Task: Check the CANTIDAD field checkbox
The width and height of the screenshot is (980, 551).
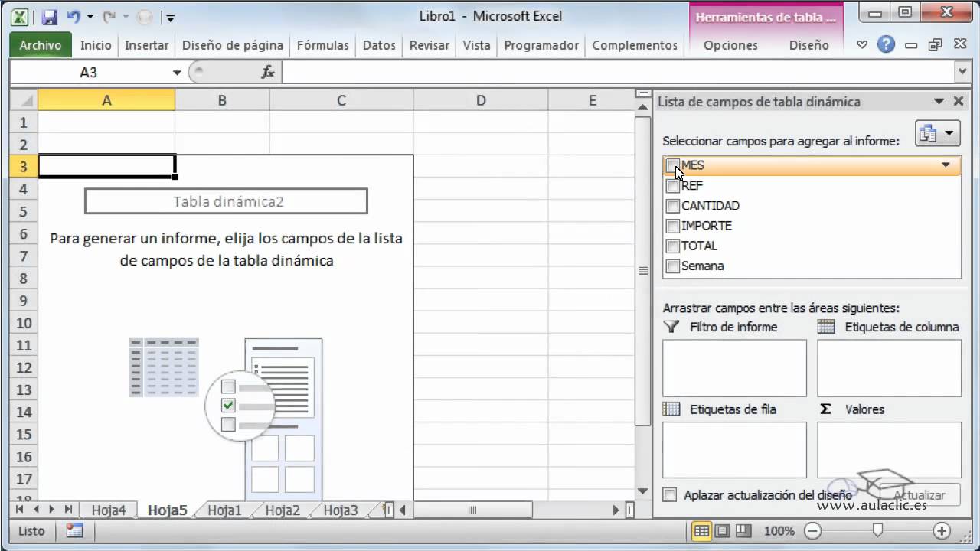Action: point(673,206)
